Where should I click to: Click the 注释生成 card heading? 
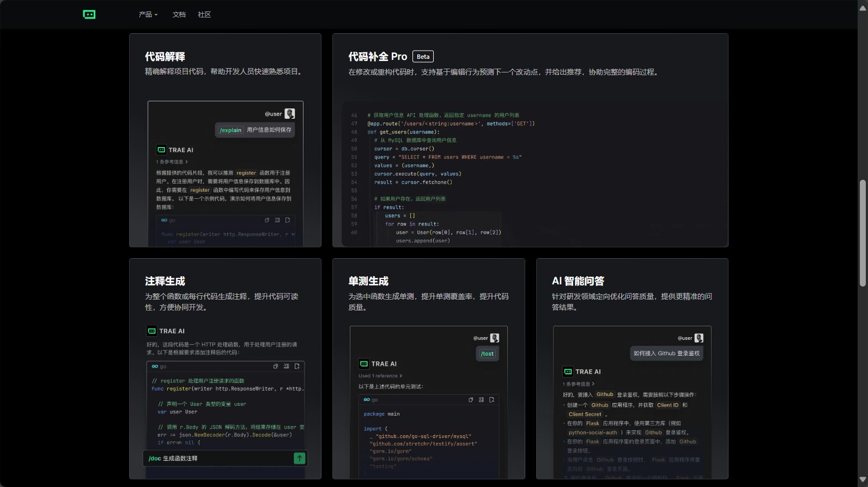coord(165,281)
